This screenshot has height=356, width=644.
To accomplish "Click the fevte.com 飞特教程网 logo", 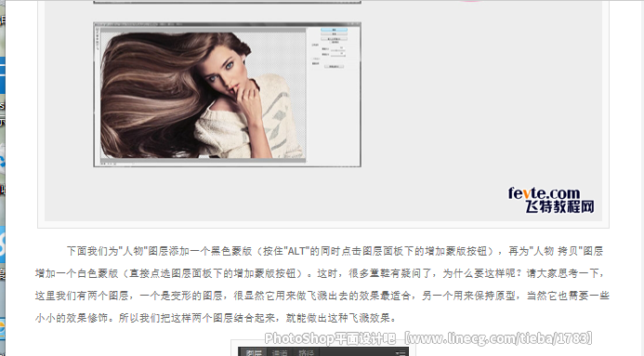I will 551,200.
